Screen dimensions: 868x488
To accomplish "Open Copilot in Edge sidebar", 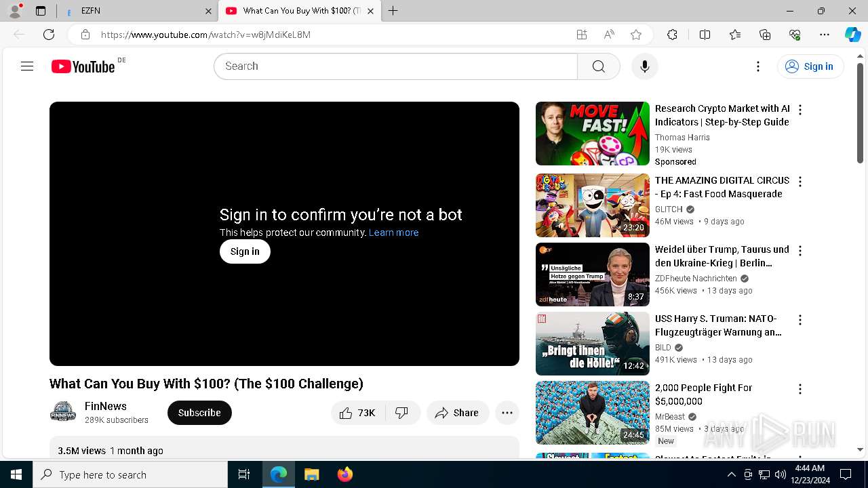I will [852, 35].
